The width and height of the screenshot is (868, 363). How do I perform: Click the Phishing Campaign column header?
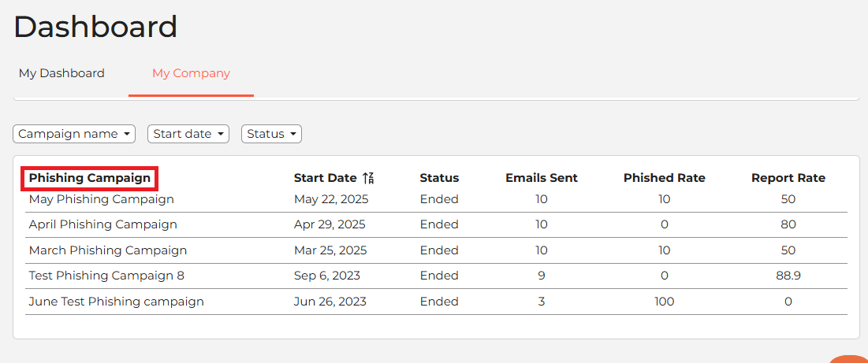point(89,178)
